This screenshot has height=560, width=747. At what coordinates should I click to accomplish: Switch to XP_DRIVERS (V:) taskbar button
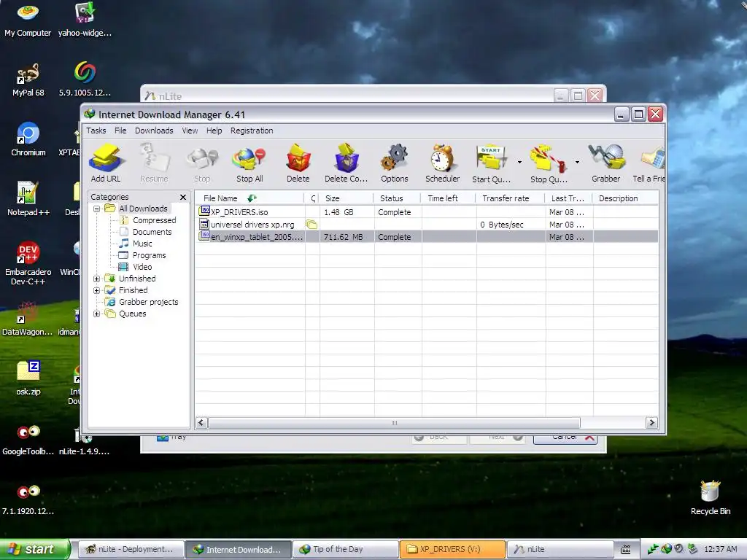click(x=452, y=549)
